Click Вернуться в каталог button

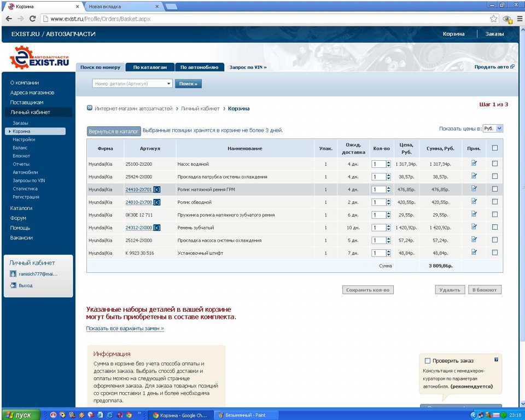click(x=114, y=131)
